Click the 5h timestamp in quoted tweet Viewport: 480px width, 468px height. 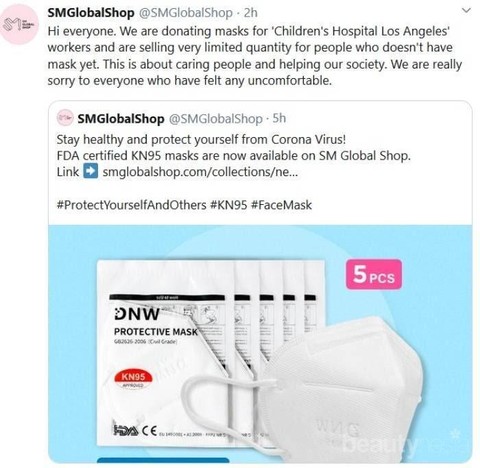[x=279, y=118]
